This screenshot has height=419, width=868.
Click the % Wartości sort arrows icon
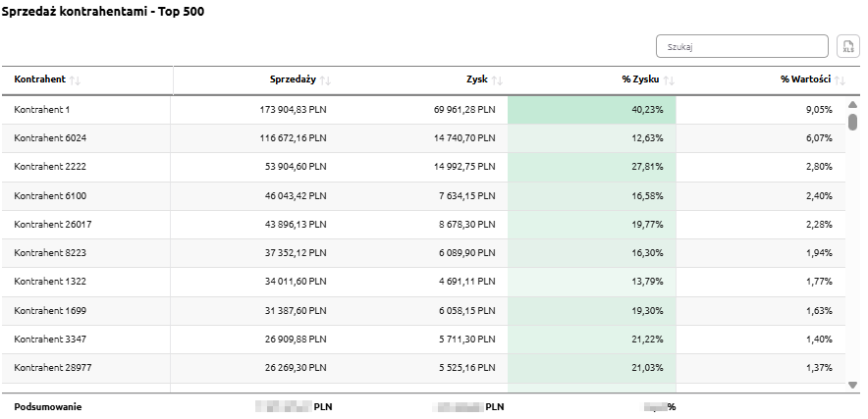pos(841,80)
